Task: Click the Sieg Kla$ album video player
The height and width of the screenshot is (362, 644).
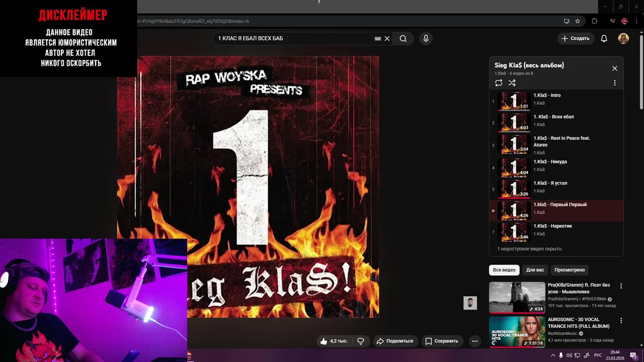Action: (248, 187)
